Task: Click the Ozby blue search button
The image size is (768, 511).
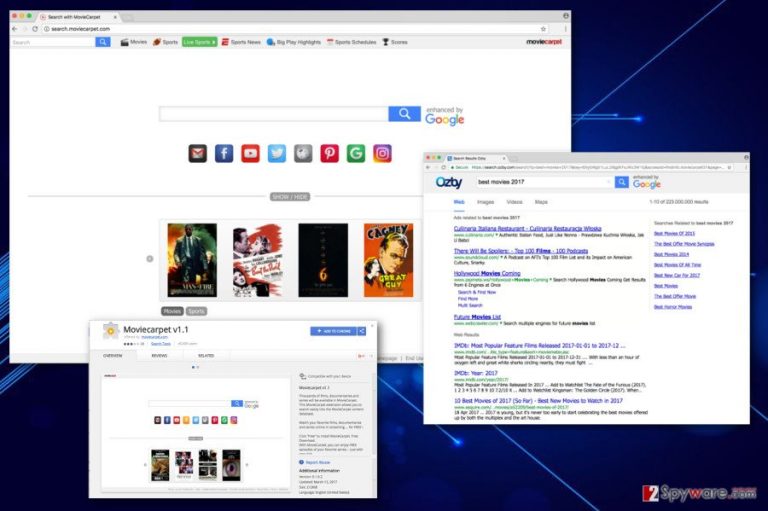Action: coord(622,182)
